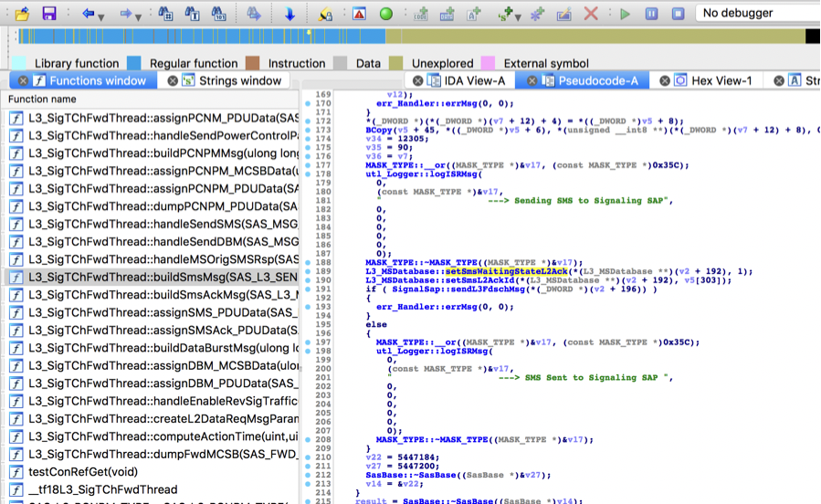Screen dimensions: 821x504
Task: Switch to the IDA View-A tab
Action: [474, 80]
